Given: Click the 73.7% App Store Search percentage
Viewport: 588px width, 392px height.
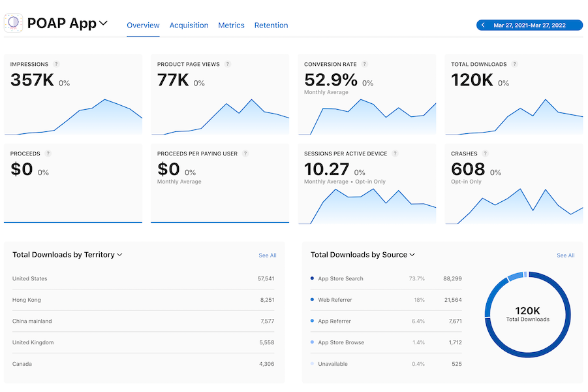Looking at the screenshot, I should (x=416, y=278).
